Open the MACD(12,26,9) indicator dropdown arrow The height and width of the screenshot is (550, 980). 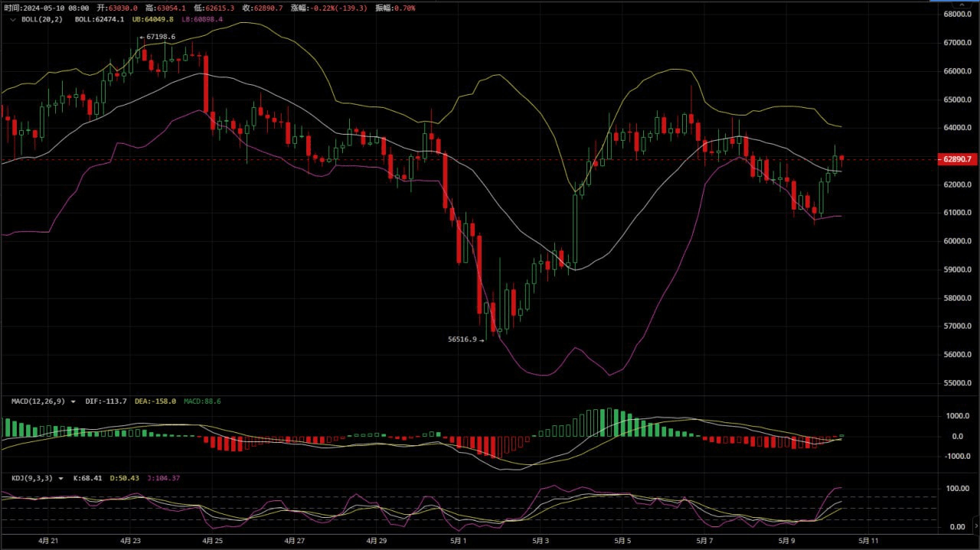pos(73,402)
